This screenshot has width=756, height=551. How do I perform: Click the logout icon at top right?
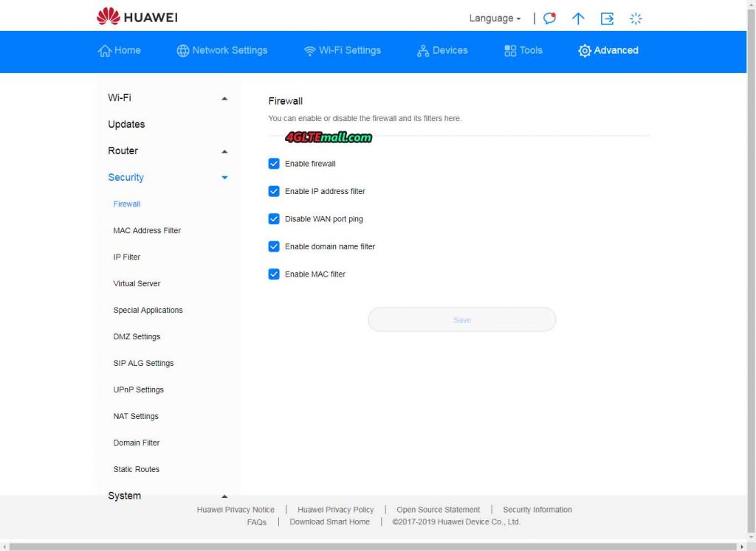pos(607,18)
